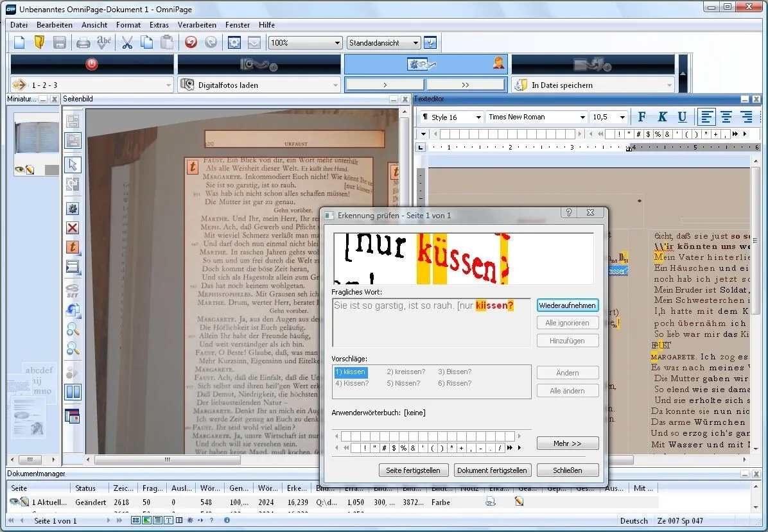Toggle underline (U) formatting

click(682, 117)
